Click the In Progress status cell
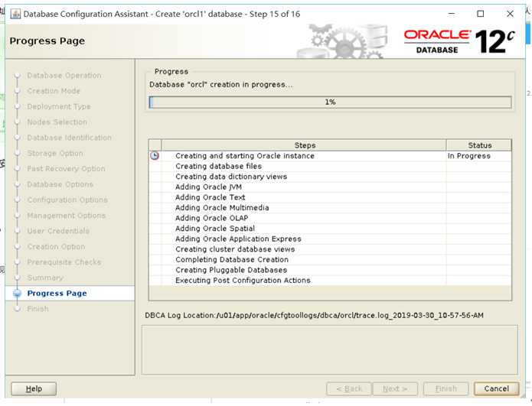 (x=478, y=156)
